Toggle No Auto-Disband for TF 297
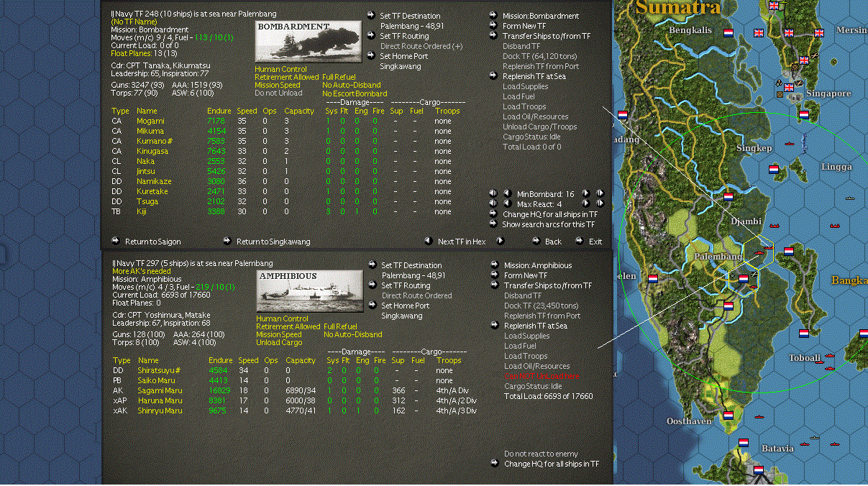The width and height of the screenshot is (868, 486). 352,334
